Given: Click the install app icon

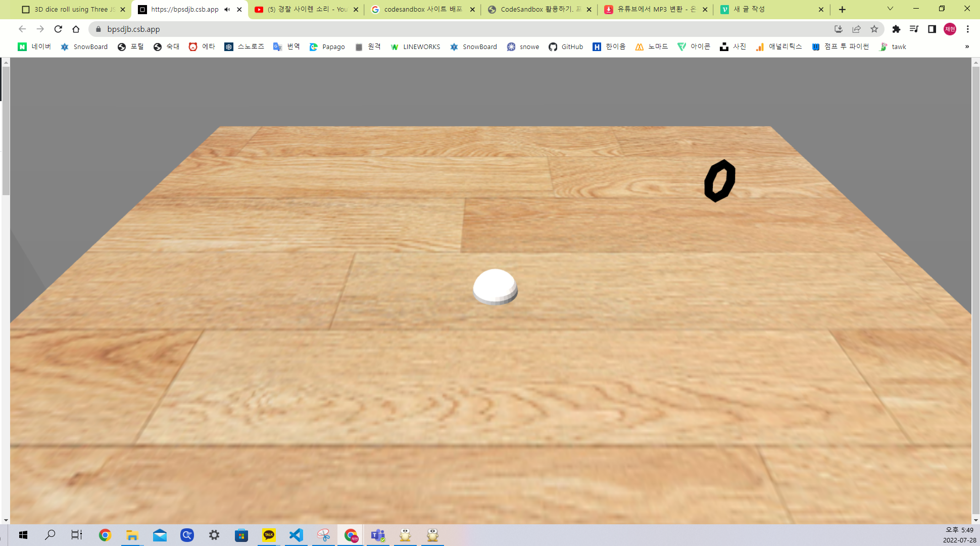Looking at the screenshot, I should [x=839, y=29].
